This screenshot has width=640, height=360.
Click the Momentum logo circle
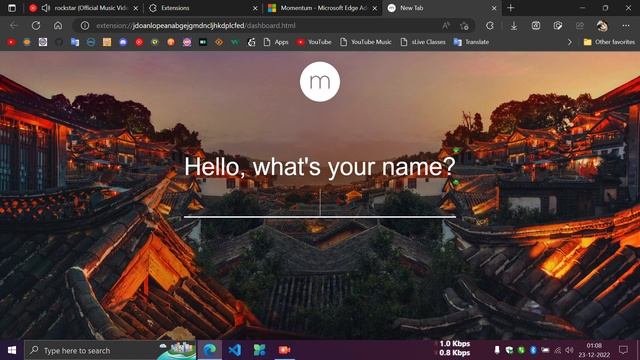pyautogui.click(x=320, y=82)
